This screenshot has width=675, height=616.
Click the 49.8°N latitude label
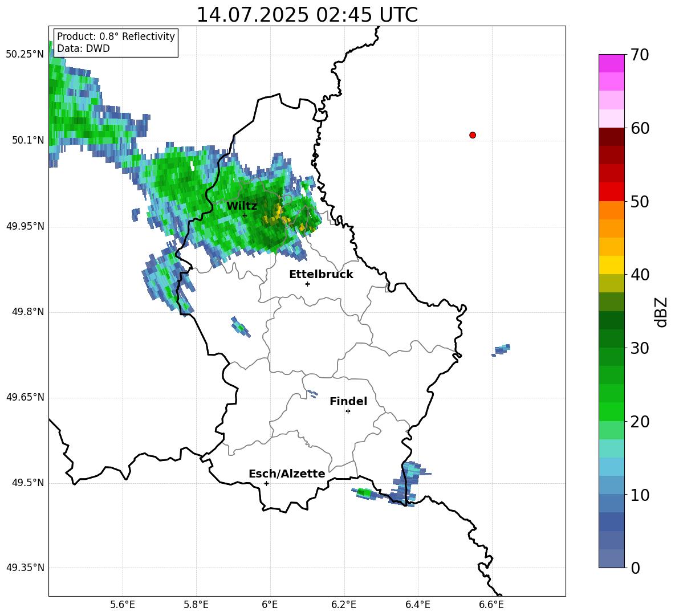pyautogui.click(x=28, y=312)
